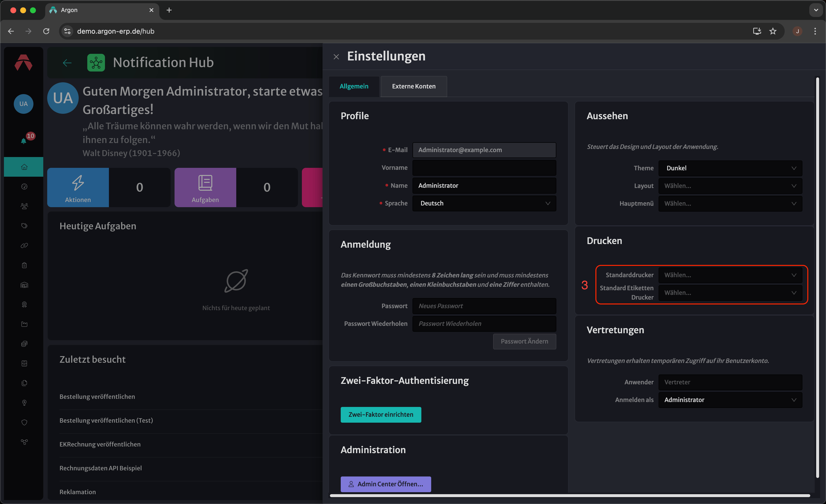The height and width of the screenshot is (504, 826).
Task: Select the Argon browser tab
Action: point(102,10)
